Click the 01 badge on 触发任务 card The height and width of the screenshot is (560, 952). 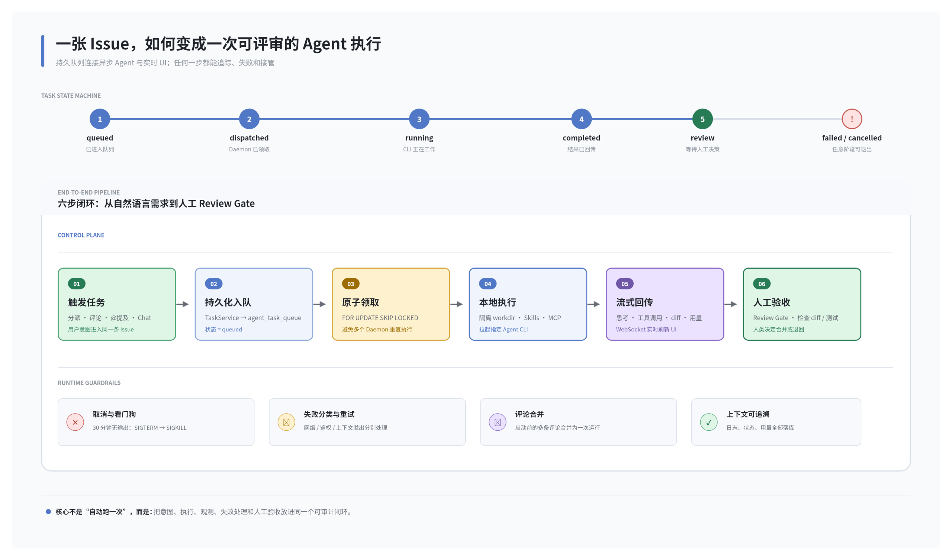pos(77,284)
